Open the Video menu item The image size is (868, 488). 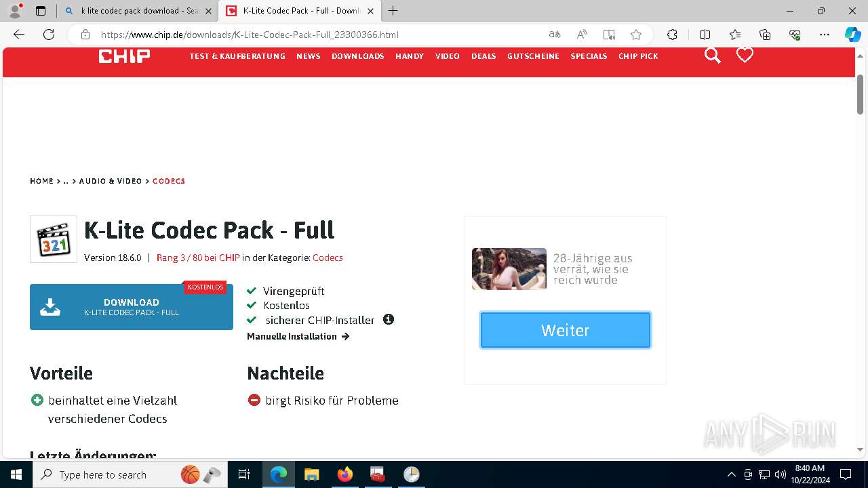click(x=448, y=56)
